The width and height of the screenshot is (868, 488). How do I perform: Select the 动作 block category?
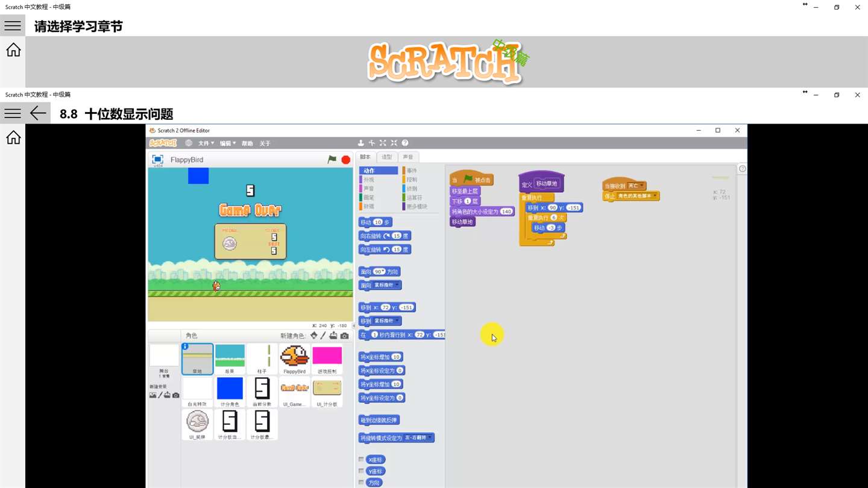click(379, 170)
